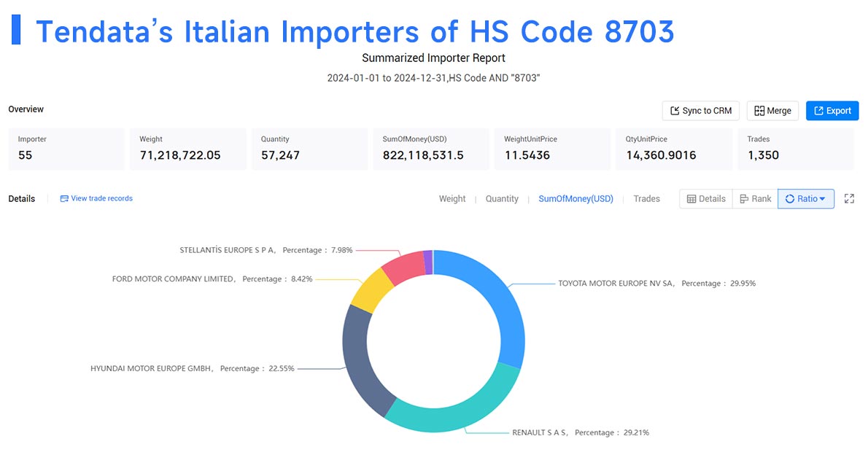Switch to Rank view
The image size is (868, 452).
[x=755, y=198]
